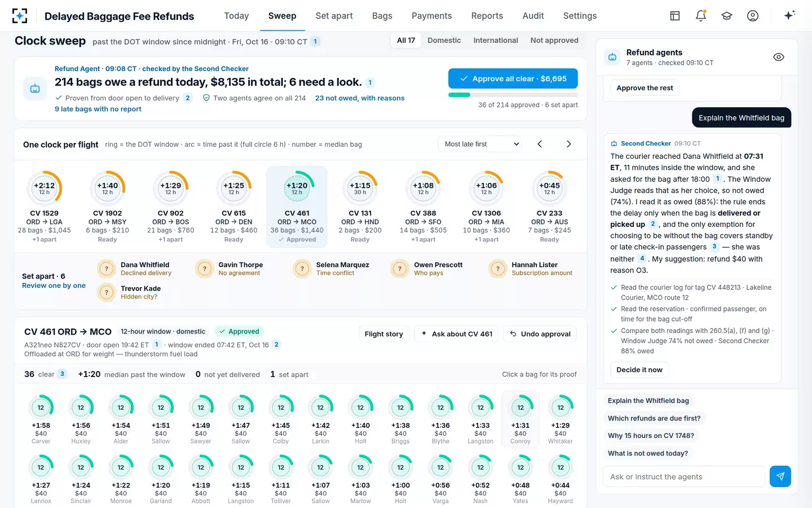Open the Audit tab
The height and width of the screenshot is (508, 812).
click(533, 16)
